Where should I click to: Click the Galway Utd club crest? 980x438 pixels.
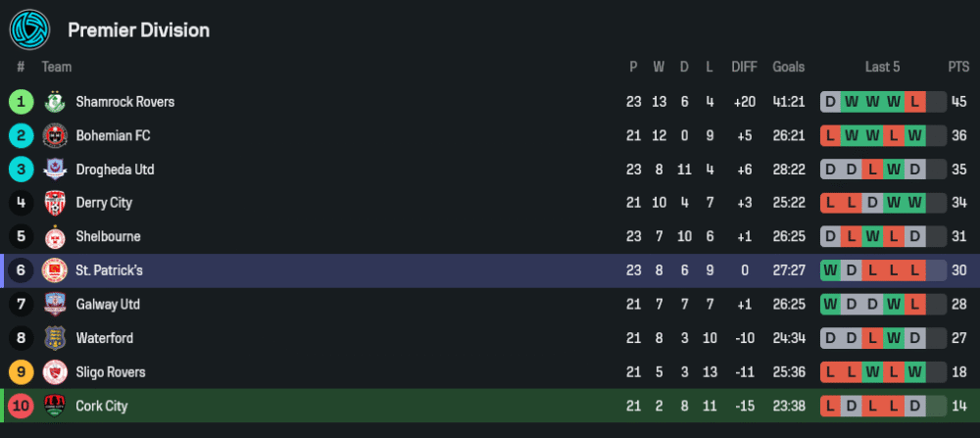point(54,305)
